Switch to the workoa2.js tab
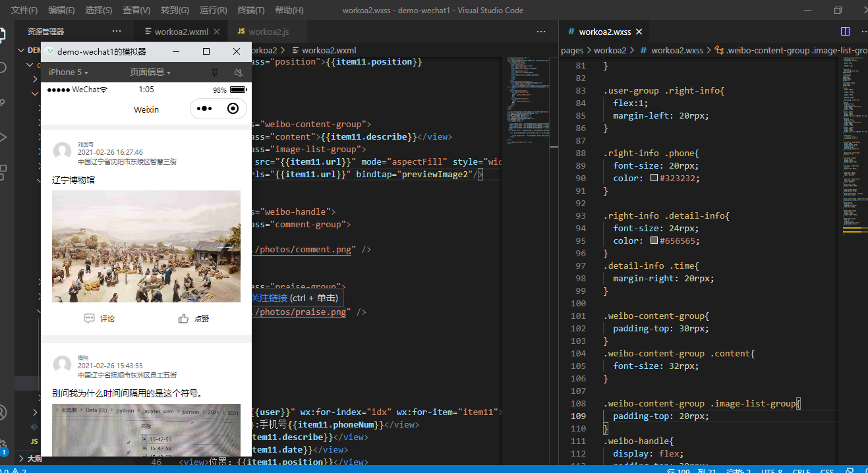The image size is (868, 473). pos(262,32)
